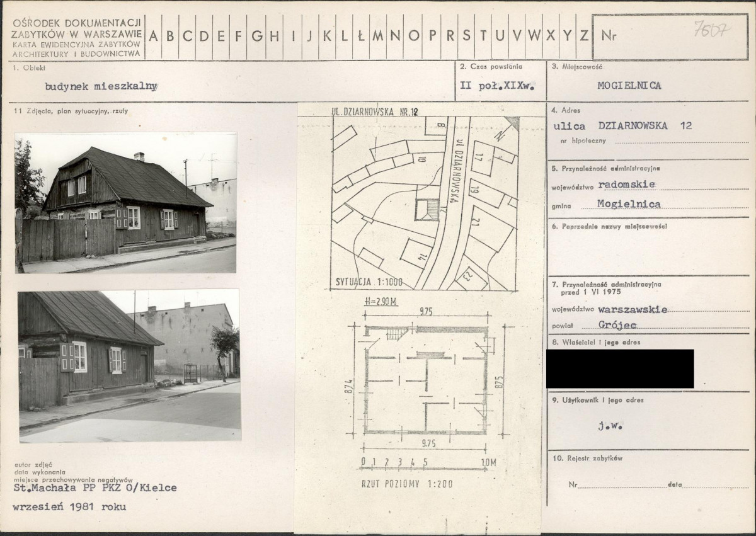Click the Nr field with handwritten number
Screen dimensions: 756x536
click(671, 37)
